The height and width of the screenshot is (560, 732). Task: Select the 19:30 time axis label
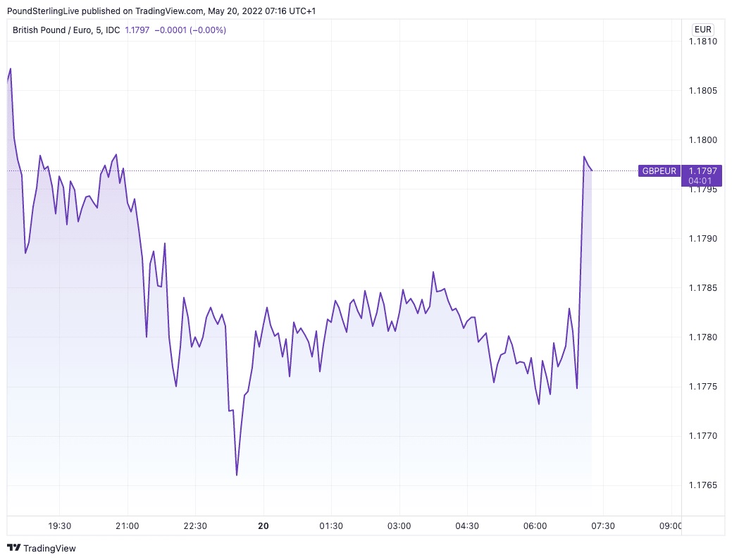point(60,526)
